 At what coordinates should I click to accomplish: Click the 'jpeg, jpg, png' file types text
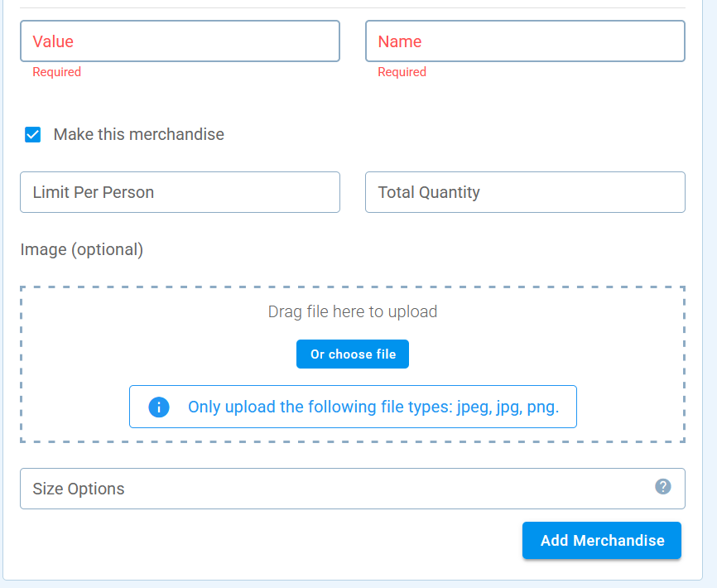click(x=508, y=407)
